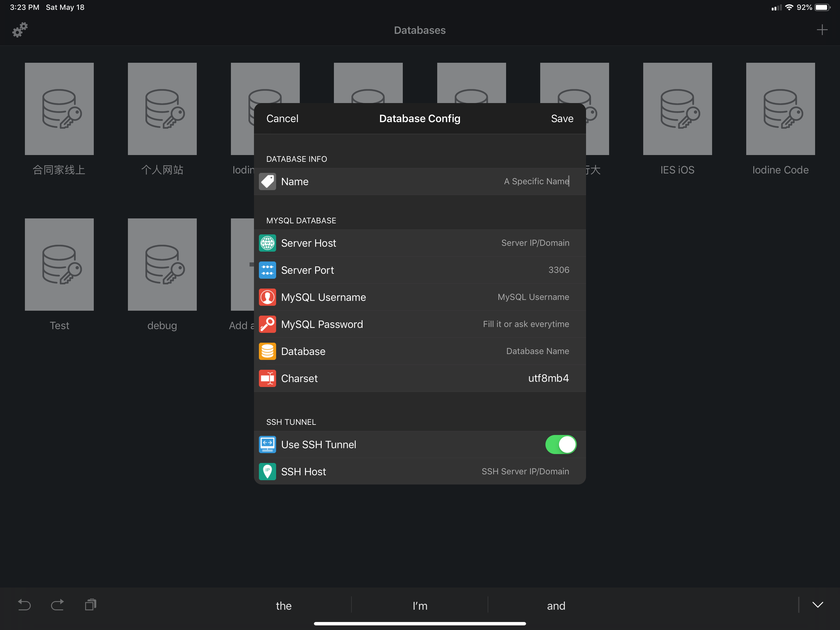
Task: Tap the paste clipboard icon
Action: tap(90, 604)
